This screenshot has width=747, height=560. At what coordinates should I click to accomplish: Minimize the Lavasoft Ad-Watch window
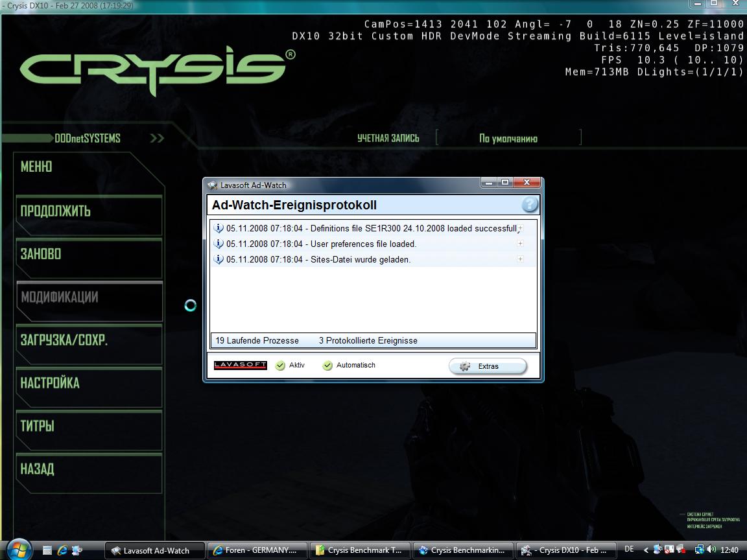488,182
